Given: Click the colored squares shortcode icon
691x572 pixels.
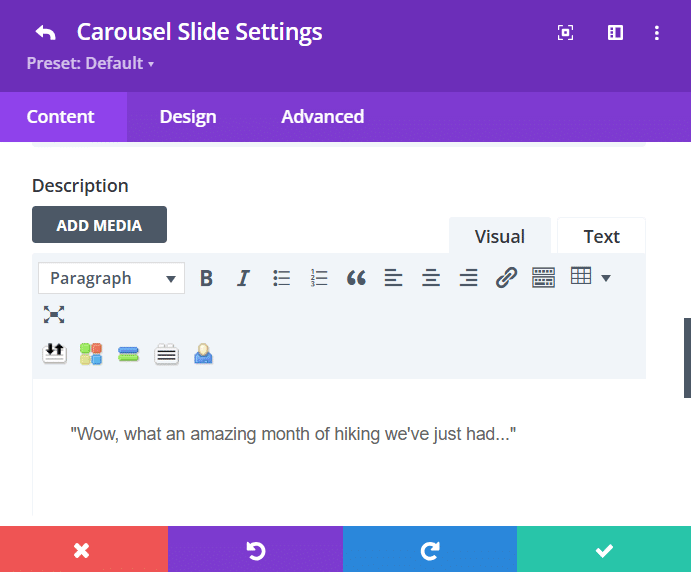Looking at the screenshot, I should click(91, 354).
